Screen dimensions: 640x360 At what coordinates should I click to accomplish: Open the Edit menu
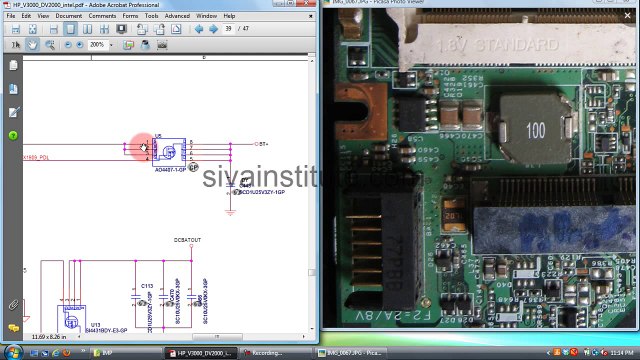tap(26, 16)
